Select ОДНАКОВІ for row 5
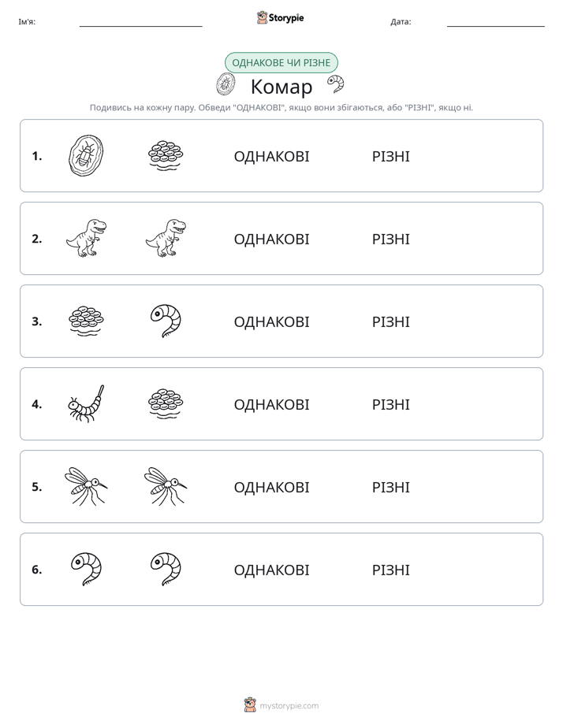The width and height of the screenshot is (563, 728). pyautogui.click(x=271, y=487)
